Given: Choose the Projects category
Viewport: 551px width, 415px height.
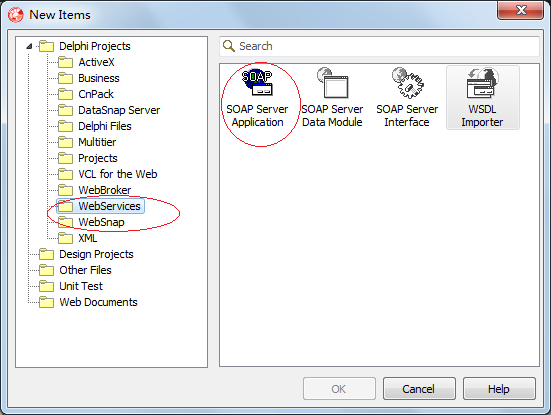Looking at the screenshot, I should [x=98, y=158].
